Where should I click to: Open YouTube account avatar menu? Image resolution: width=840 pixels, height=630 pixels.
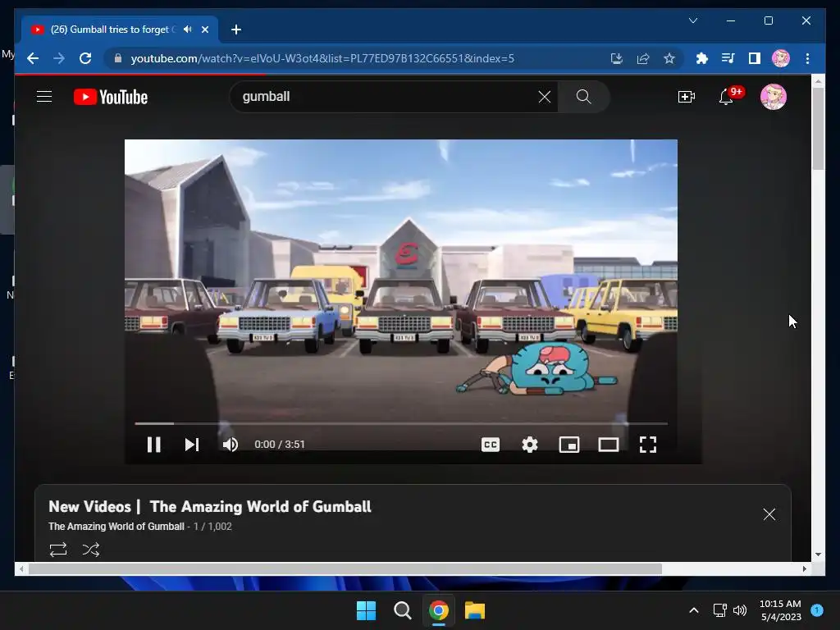[x=773, y=97]
